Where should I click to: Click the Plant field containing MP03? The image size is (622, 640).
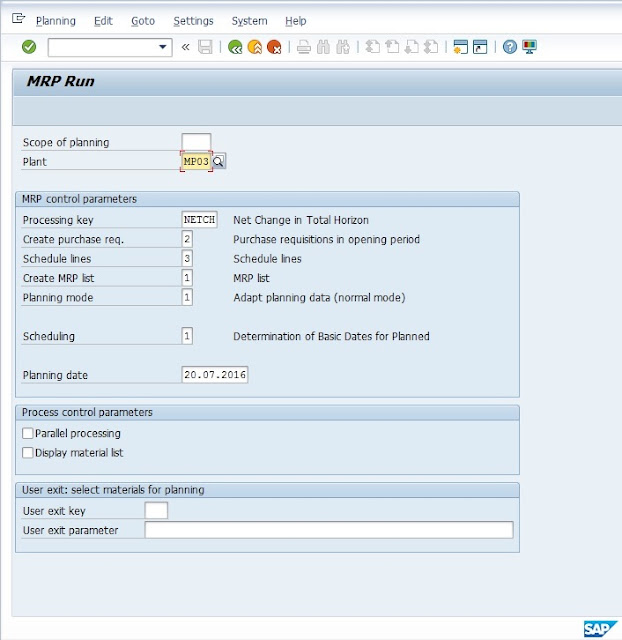pyautogui.click(x=196, y=161)
